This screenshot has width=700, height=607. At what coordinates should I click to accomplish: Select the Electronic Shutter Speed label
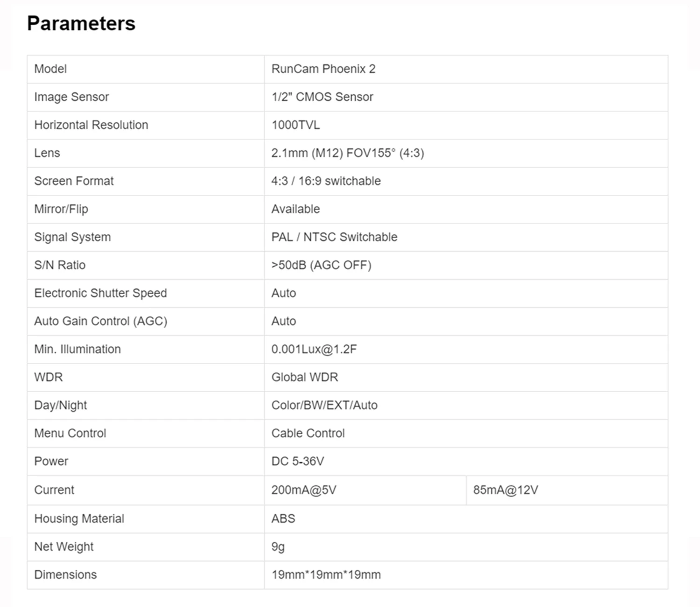[100, 293]
